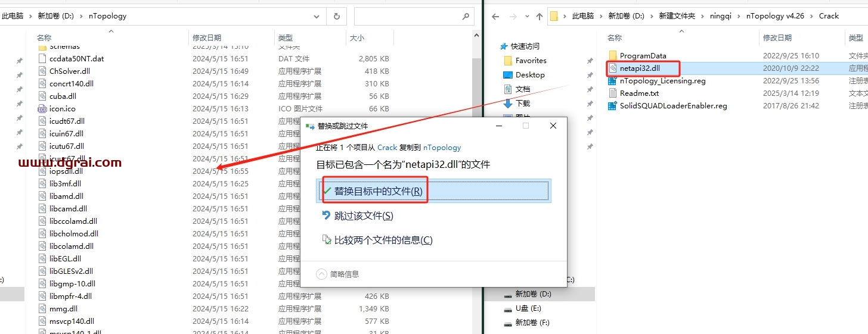The width and height of the screenshot is (868, 334).
Task: Select libEGL.dll file icon
Action: click(42, 258)
